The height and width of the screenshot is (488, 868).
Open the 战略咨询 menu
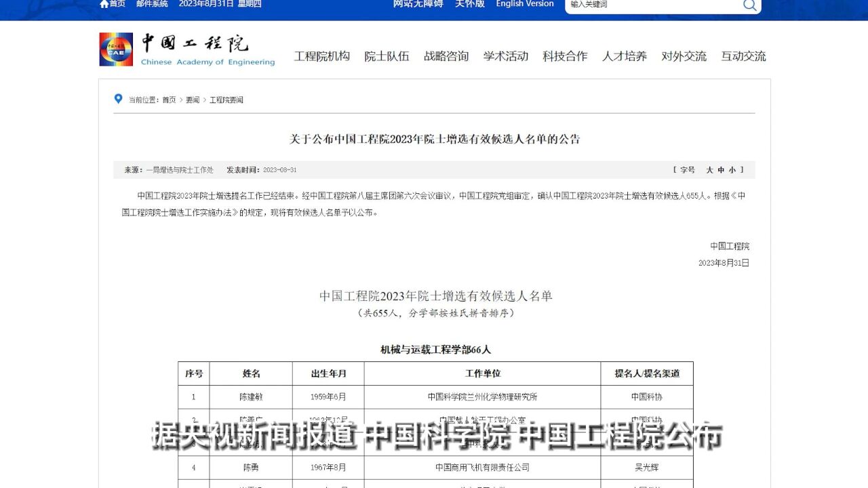coord(446,56)
